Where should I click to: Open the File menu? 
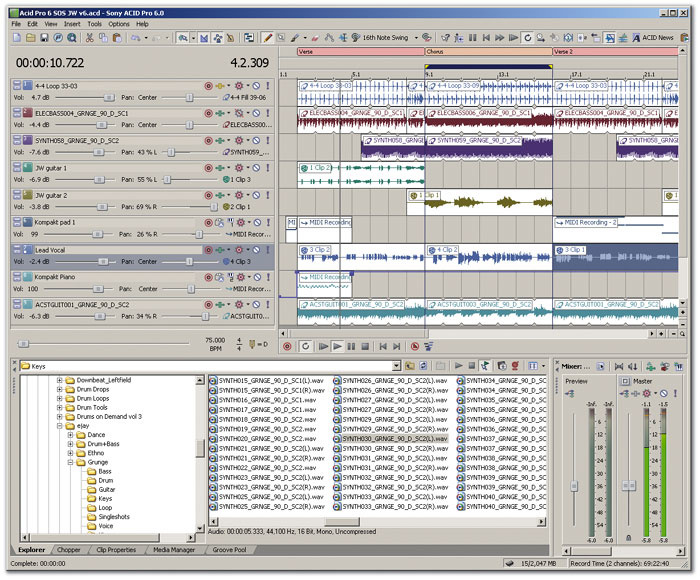[16, 24]
